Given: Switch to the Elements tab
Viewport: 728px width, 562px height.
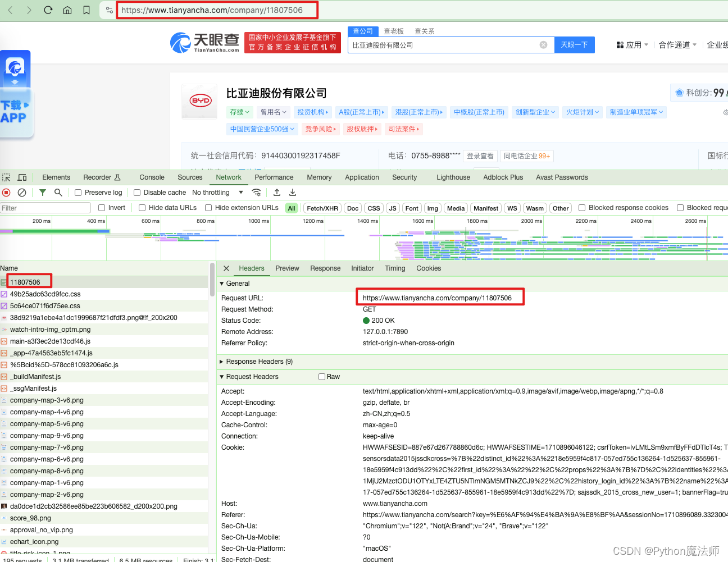Looking at the screenshot, I should click(x=56, y=177).
